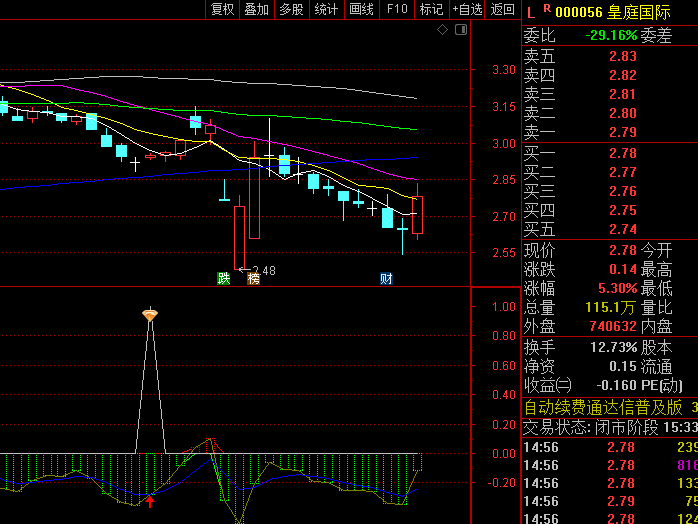Click the 自动续费通达信普及版 promotion link
The image size is (698, 524).
click(x=603, y=407)
